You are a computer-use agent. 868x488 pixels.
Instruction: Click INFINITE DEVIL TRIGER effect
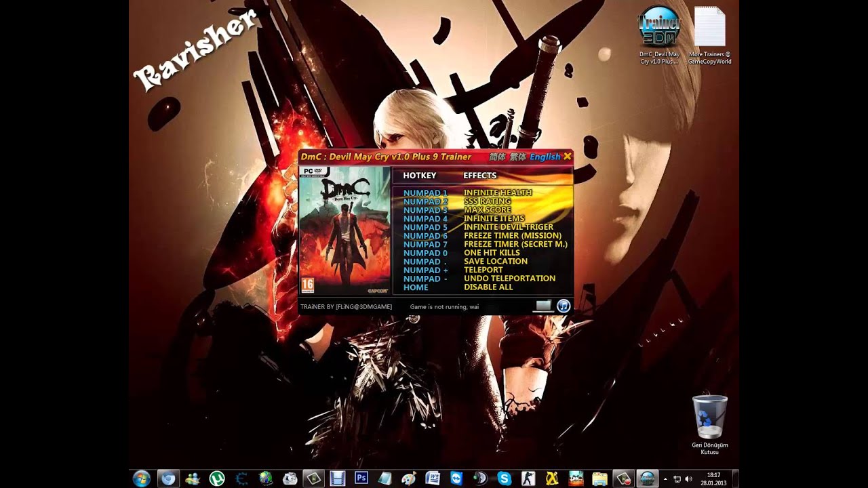(x=509, y=227)
